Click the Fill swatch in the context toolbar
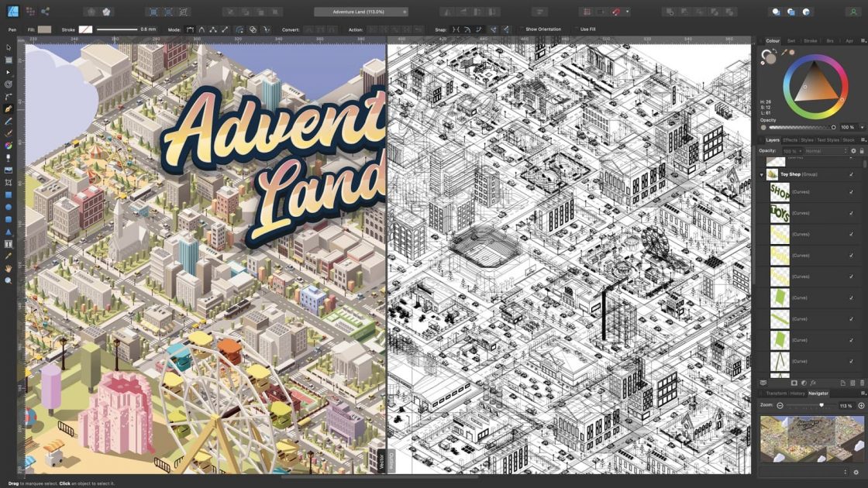Screen dimensions: 868x488 pyautogui.click(x=44, y=28)
